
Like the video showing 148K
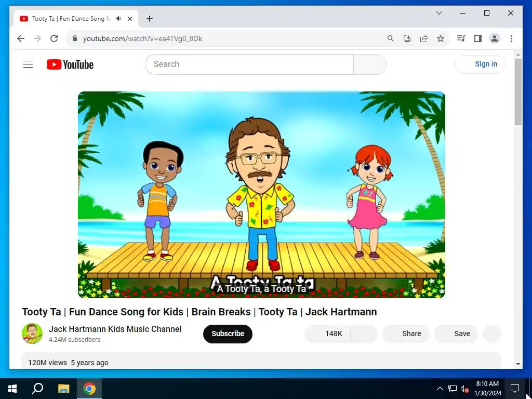328,334
